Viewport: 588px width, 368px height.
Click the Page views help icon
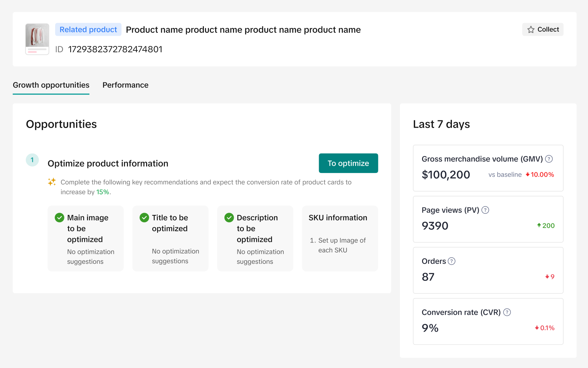pyautogui.click(x=485, y=210)
